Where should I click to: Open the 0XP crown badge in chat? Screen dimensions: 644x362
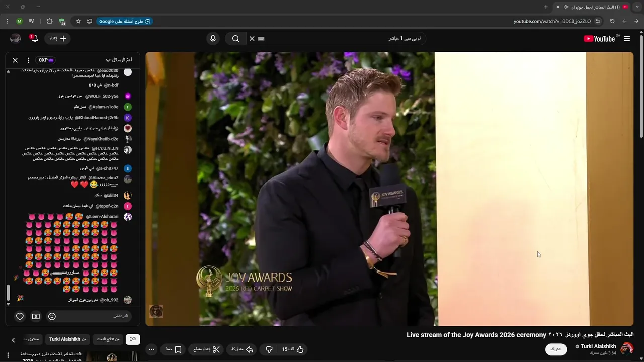pos(46,60)
